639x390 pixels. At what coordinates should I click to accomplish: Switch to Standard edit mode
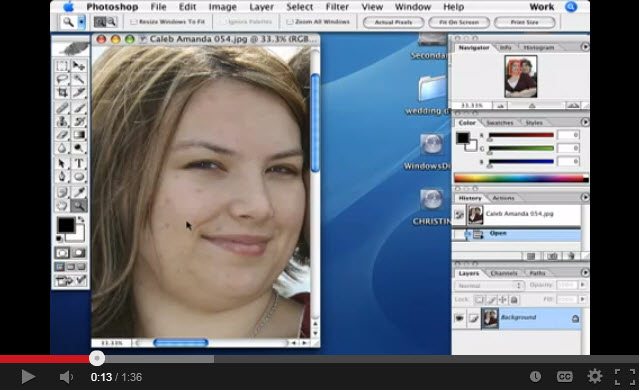coord(62,253)
